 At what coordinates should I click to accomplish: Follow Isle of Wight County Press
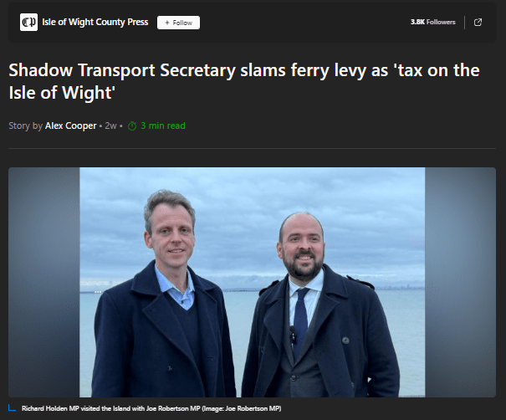(178, 23)
